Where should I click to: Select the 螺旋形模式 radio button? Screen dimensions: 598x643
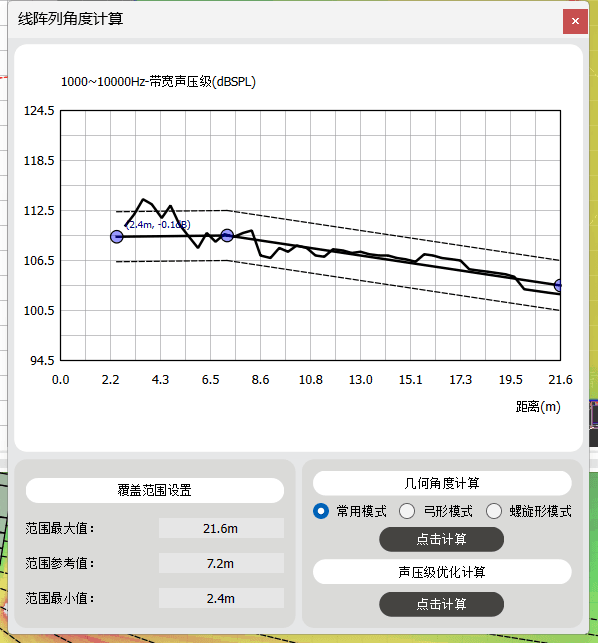[x=494, y=511]
